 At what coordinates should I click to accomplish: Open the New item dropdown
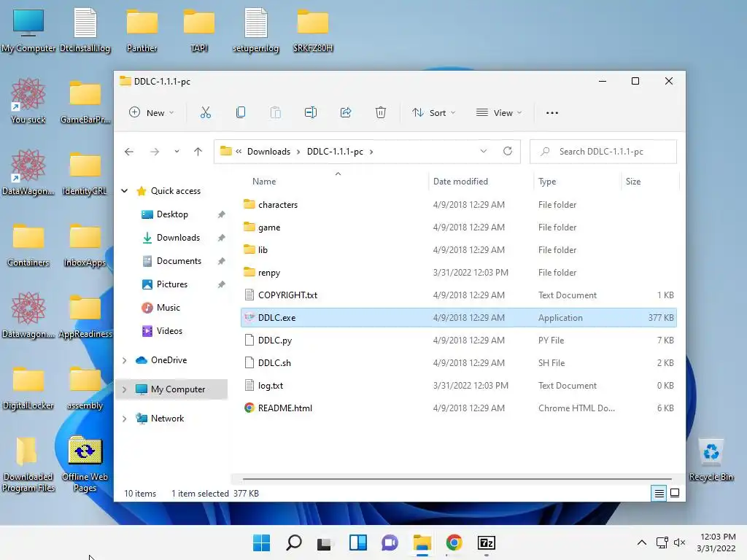(152, 113)
